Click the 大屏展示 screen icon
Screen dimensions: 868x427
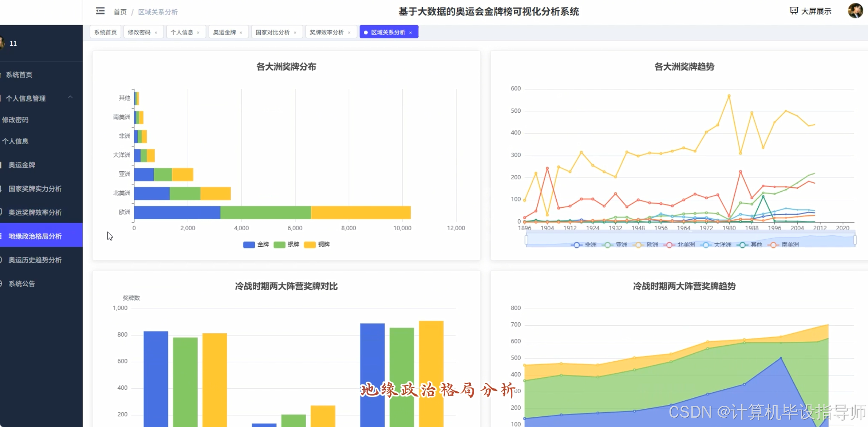(794, 11)
